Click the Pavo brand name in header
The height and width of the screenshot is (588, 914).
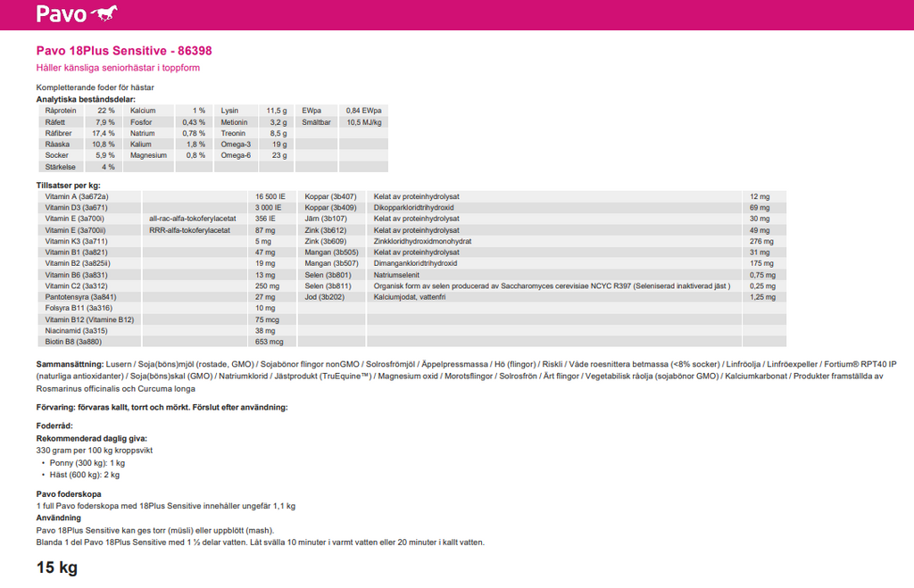pyautogui.click(x=61, y=14)
